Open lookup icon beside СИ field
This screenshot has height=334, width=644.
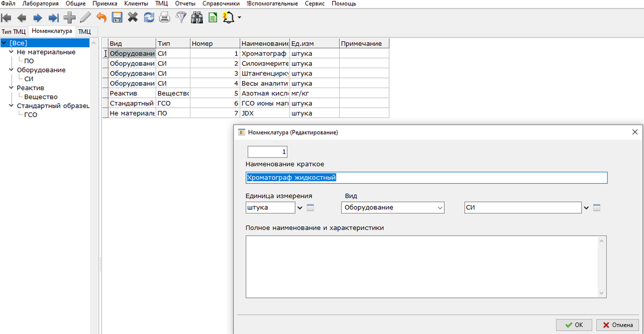coord(597,208)
